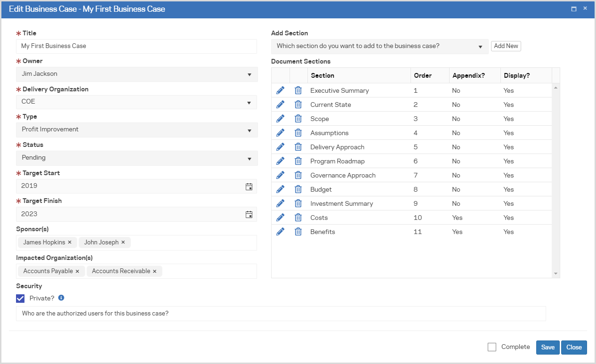Delete the Current State section
Viewport: 596px width, 364px height.
pos(298,105)
